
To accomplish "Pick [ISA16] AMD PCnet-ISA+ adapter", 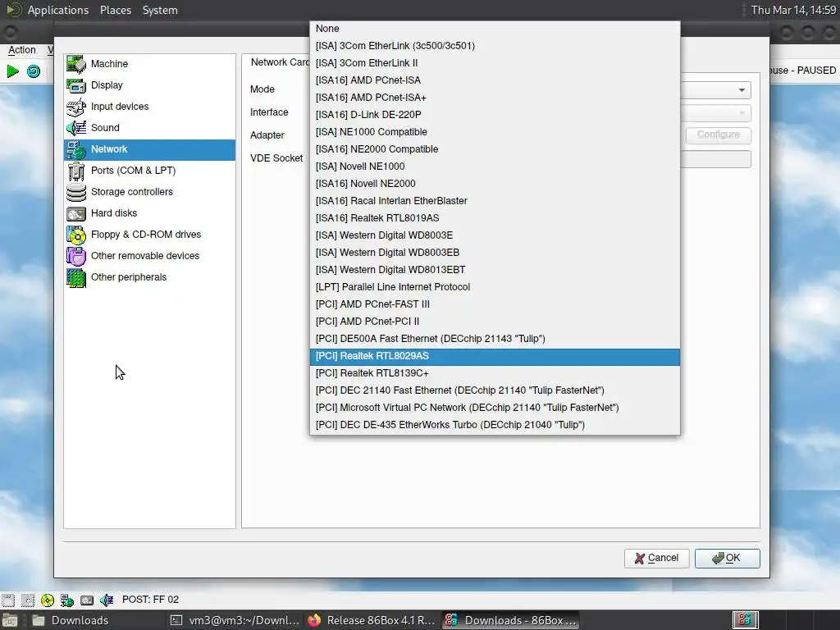I will tap(495, 98).
